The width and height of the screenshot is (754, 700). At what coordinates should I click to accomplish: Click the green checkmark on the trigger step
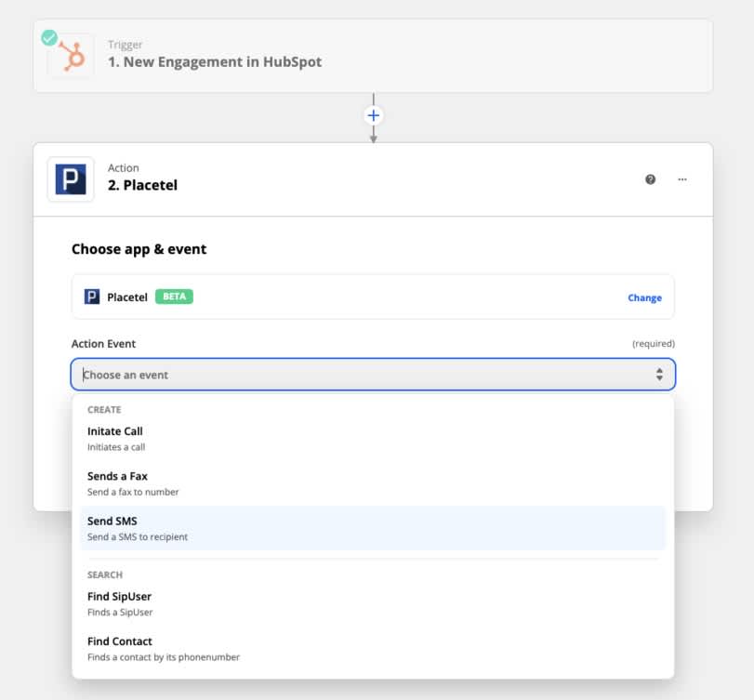pyautogui.click(x=49, y=37)
